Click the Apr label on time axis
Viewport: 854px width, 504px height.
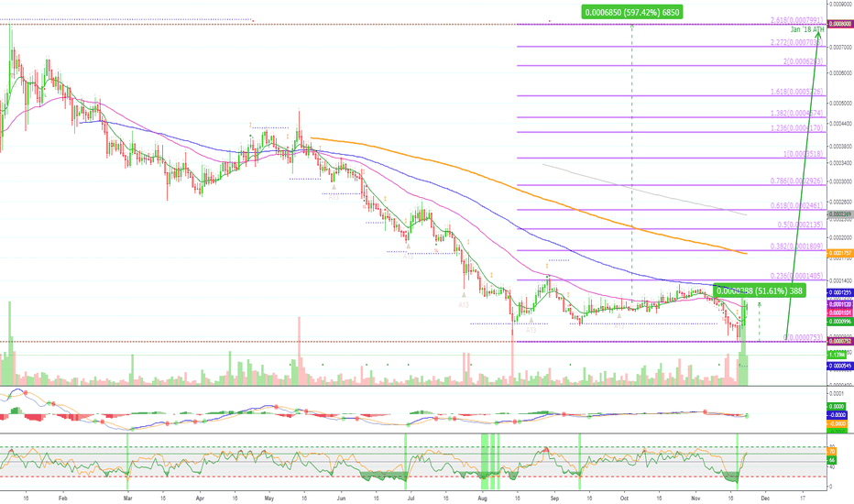click(x=200, y=498)
